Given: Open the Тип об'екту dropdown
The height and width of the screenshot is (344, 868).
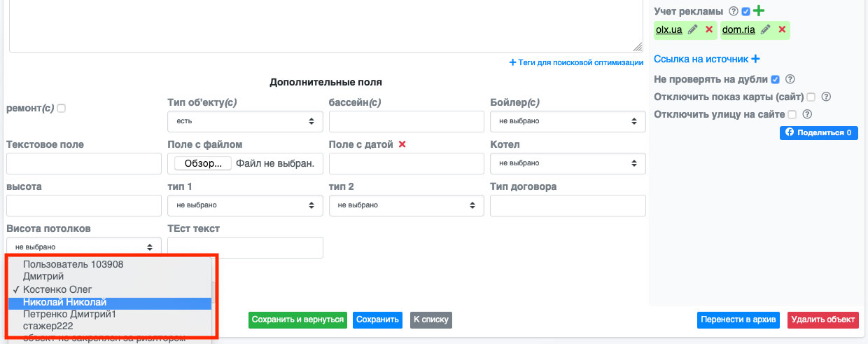Looking at the screenshot, I should pyautogui.click(x=245, y=121).
